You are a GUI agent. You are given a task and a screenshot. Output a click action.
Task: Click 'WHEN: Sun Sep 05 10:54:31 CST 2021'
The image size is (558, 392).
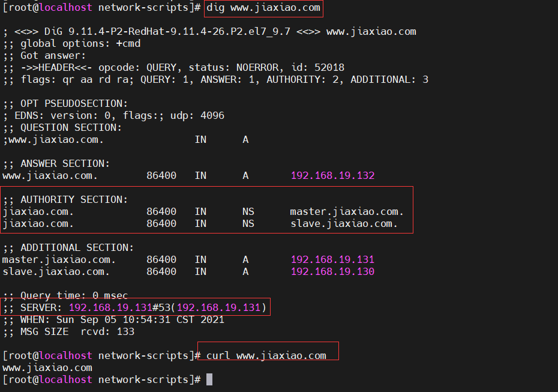pyautogui.click(x=122, y=320)
